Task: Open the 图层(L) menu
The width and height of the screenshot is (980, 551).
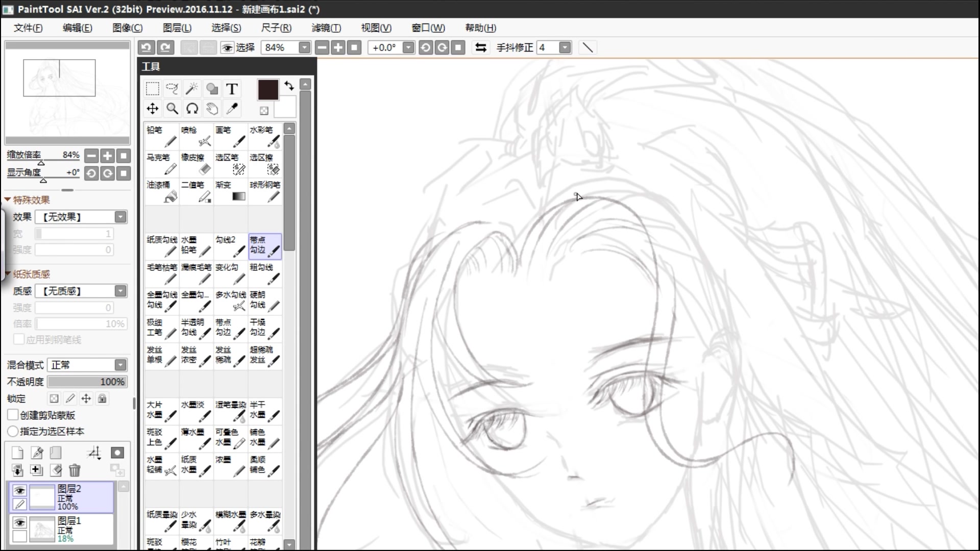Action: click(177, 28)
